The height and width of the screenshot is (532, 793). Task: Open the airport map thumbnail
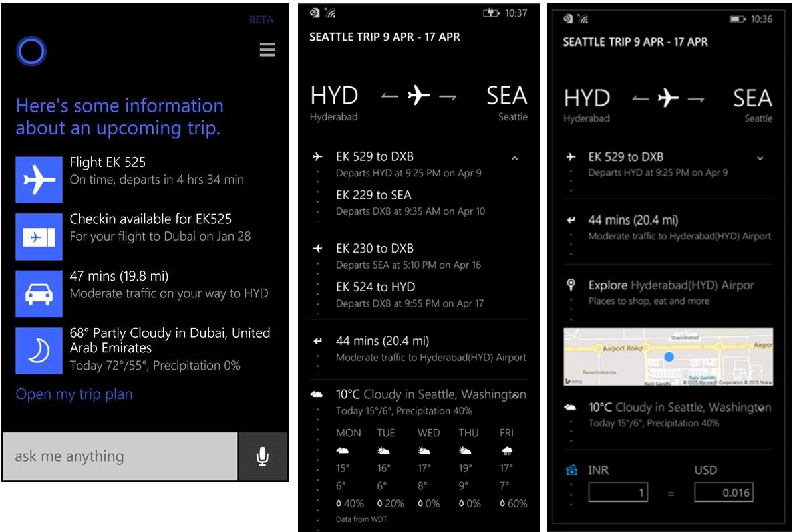[x=668, y=357]
